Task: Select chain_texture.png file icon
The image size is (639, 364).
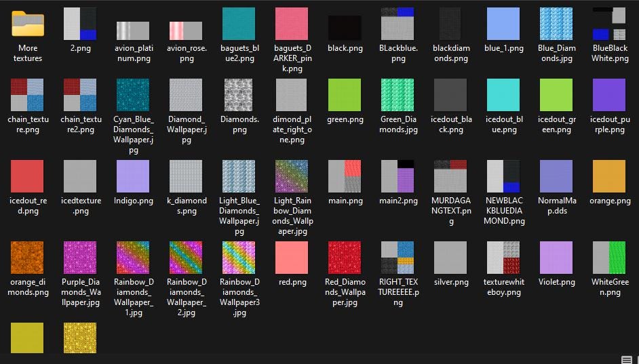Action: pos(27,95)
